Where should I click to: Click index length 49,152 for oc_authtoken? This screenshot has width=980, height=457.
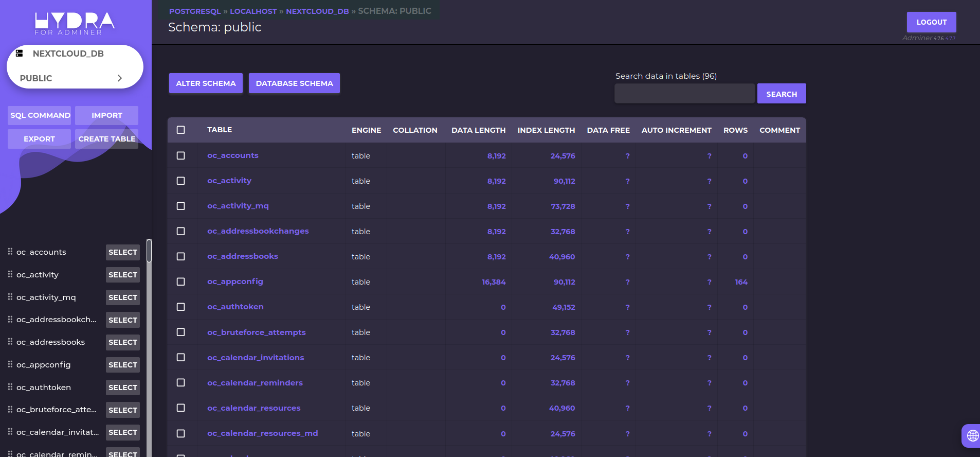click(x=564, y=307)
